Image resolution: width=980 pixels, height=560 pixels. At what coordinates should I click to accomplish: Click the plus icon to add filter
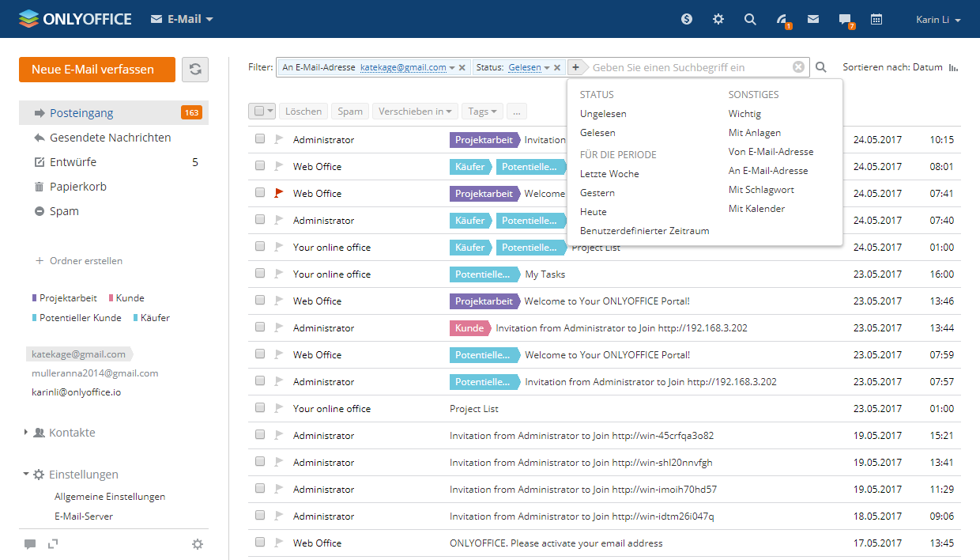coord(575,68)
